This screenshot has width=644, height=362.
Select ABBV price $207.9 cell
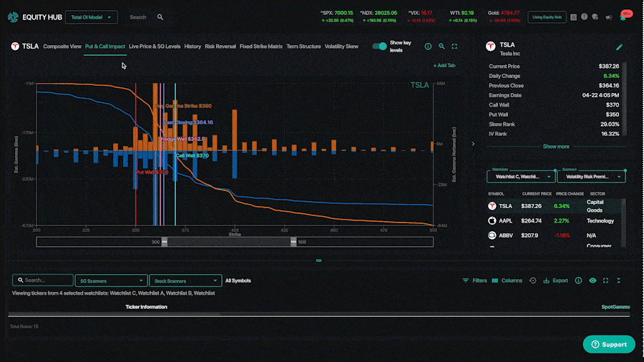[530, 235]
